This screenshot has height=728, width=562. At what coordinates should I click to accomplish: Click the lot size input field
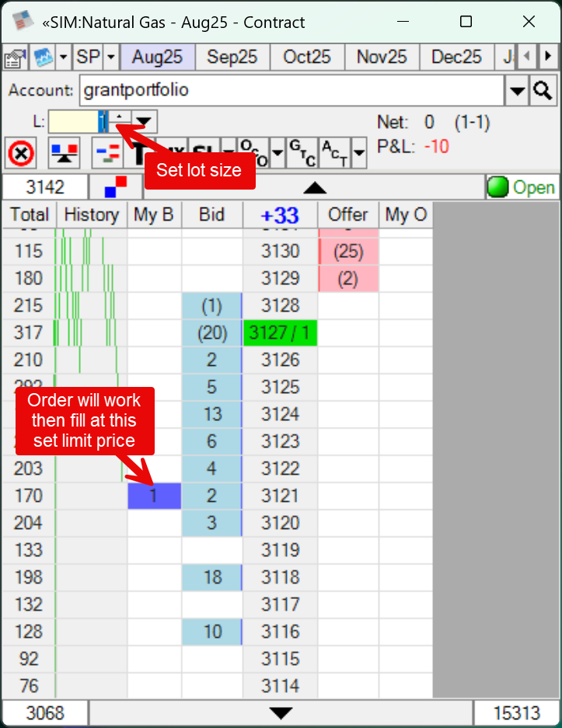point(74,122)
